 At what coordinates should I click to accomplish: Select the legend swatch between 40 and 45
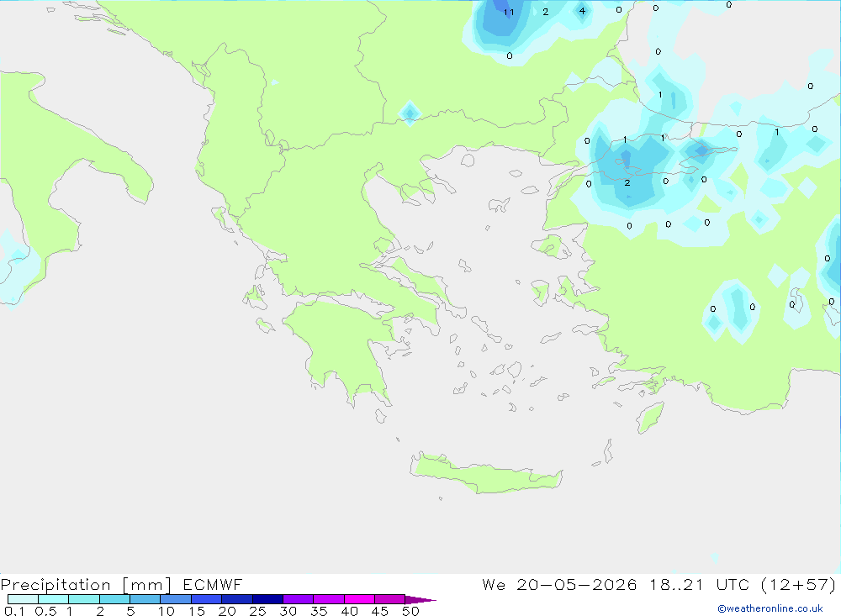(359, 599)
